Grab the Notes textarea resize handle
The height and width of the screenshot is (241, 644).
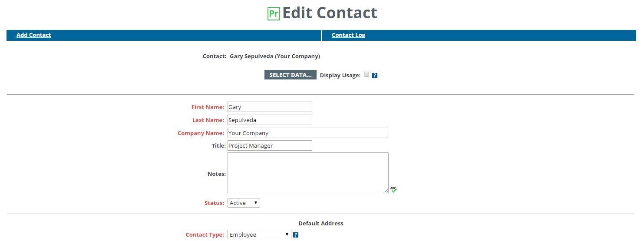pyautogui.click(x=386, y=191)
